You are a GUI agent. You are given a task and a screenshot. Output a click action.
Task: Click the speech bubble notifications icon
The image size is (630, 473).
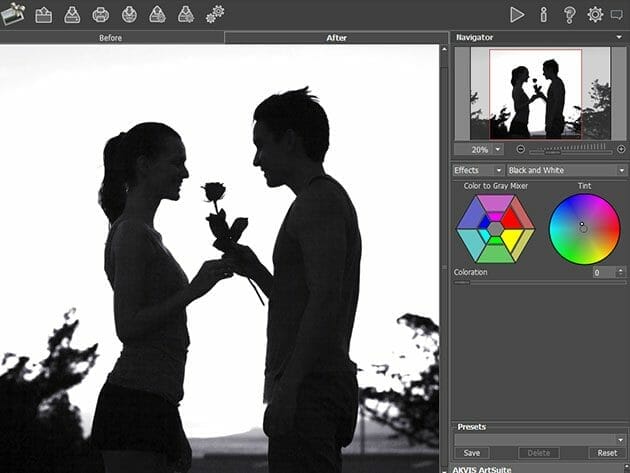point(617,14)
